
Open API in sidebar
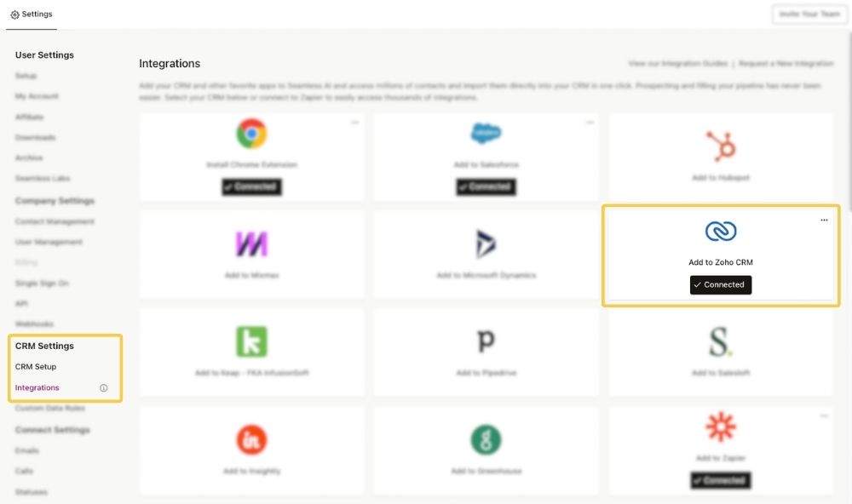tap(21, 304)
